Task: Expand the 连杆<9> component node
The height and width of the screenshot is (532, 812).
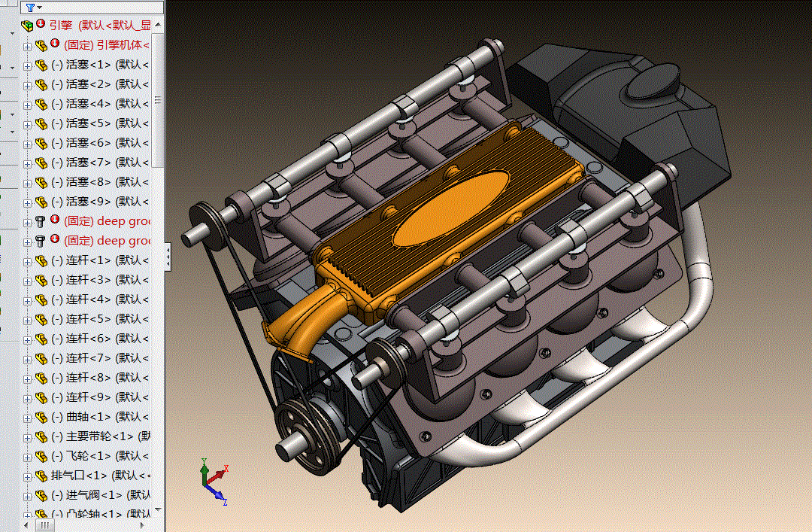Action: [28, 398]
